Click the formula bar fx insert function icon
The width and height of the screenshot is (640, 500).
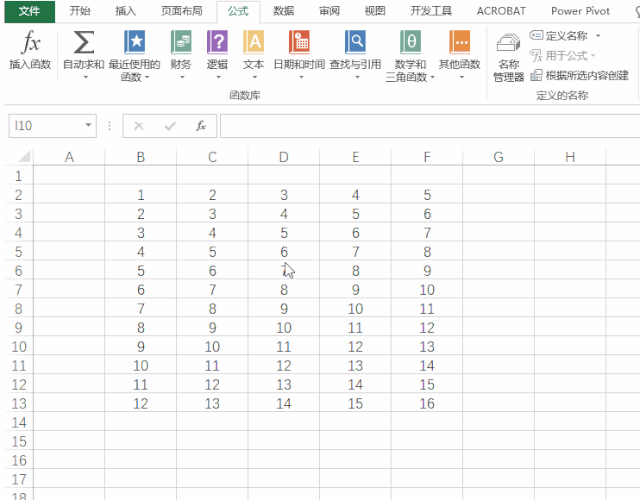[200, 126]
